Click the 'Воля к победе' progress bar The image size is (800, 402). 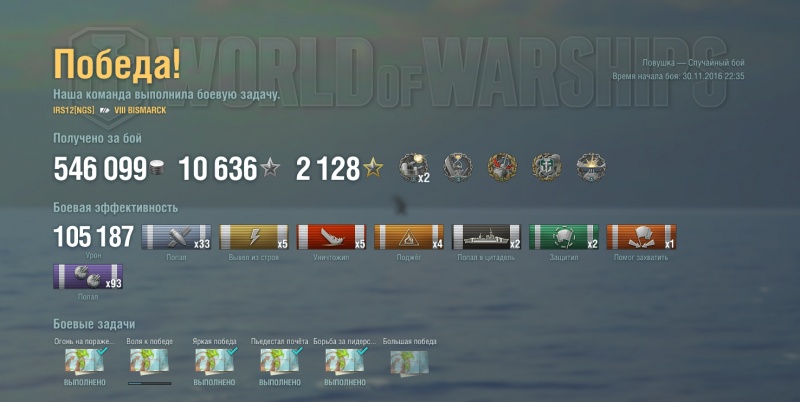coord(149,383)
